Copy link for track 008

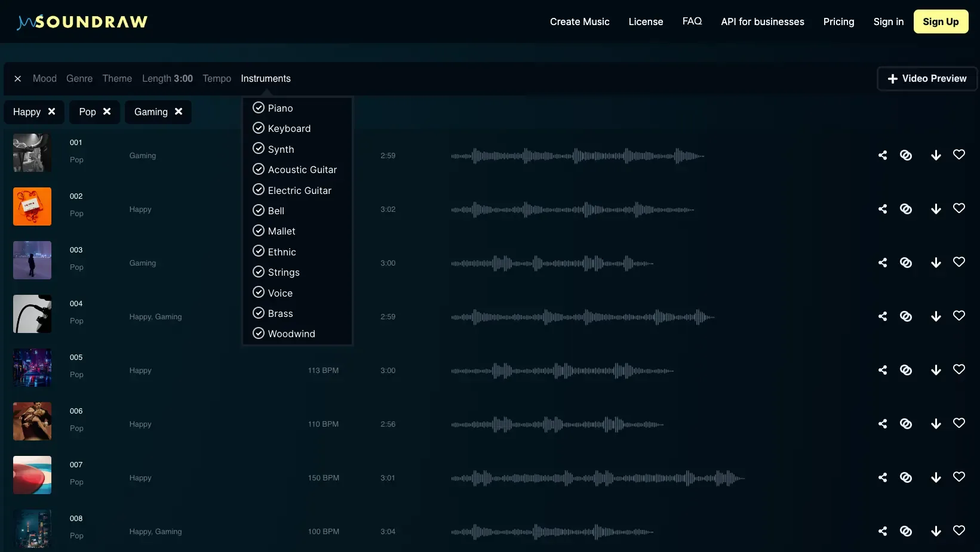point(906,531)
